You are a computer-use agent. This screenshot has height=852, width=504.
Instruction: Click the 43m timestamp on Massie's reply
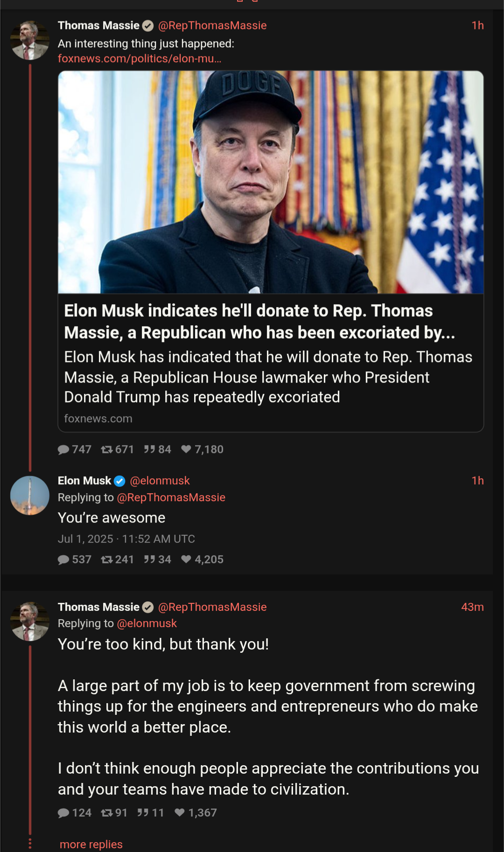[x=472, y=607]
